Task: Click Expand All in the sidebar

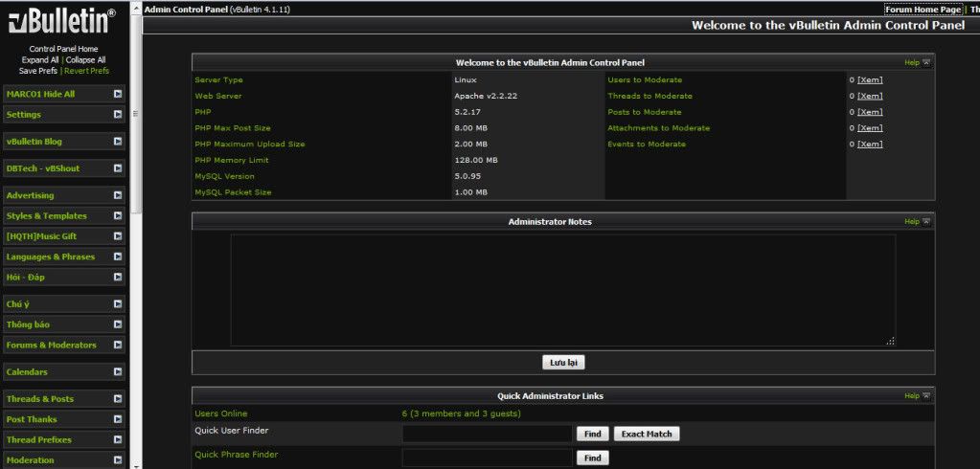Action: click(x=41, y=59)
